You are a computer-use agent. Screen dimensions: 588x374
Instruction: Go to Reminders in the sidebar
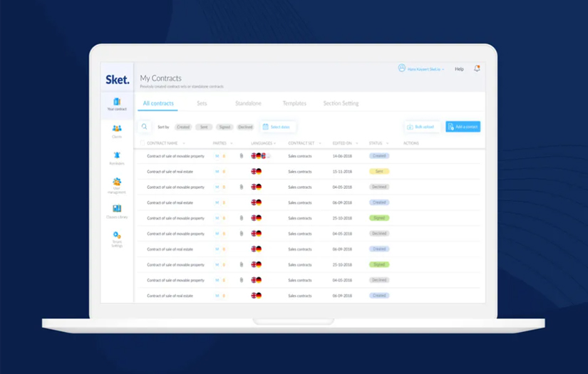[117, 158]
